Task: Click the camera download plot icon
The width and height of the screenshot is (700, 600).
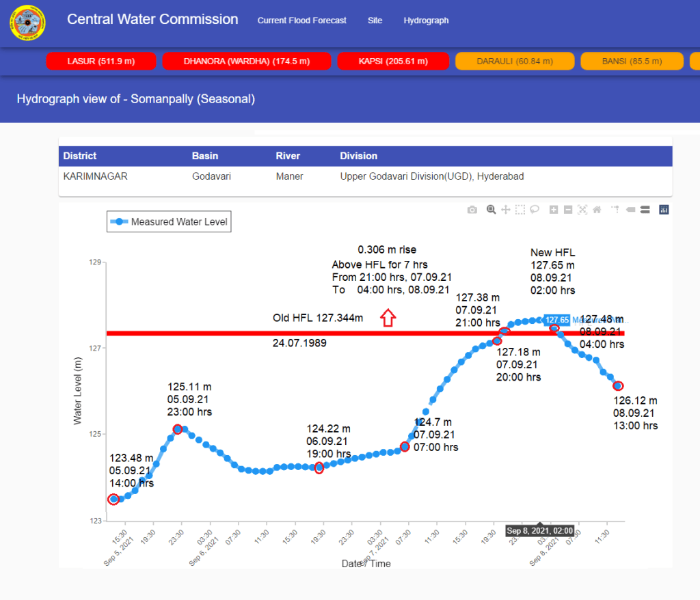Action: [x=472, y=210]
